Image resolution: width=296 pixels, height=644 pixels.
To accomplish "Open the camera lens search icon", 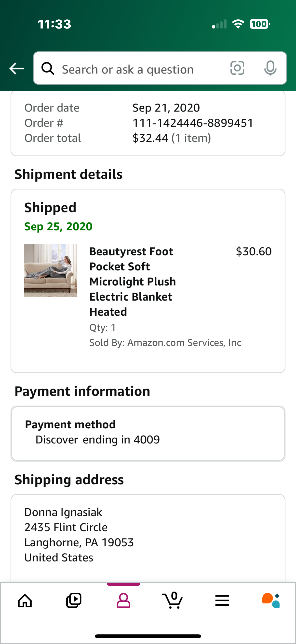I will [x=237, y=68].
